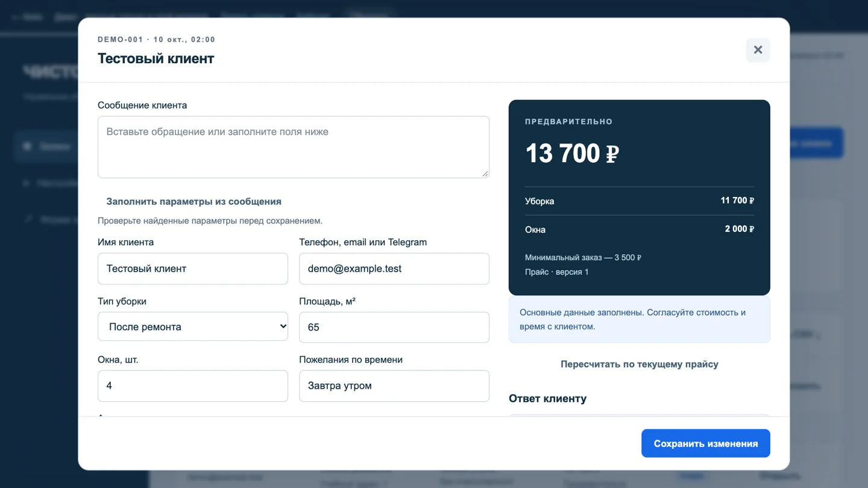Click the Тестовый клиент dialog title
The image size is (868, 488).
point(156,58)
